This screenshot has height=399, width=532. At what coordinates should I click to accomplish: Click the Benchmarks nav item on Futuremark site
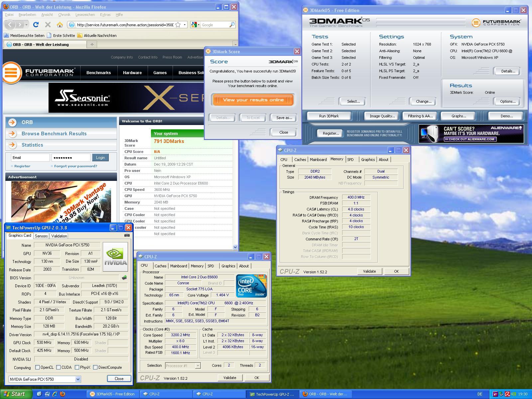98,72
